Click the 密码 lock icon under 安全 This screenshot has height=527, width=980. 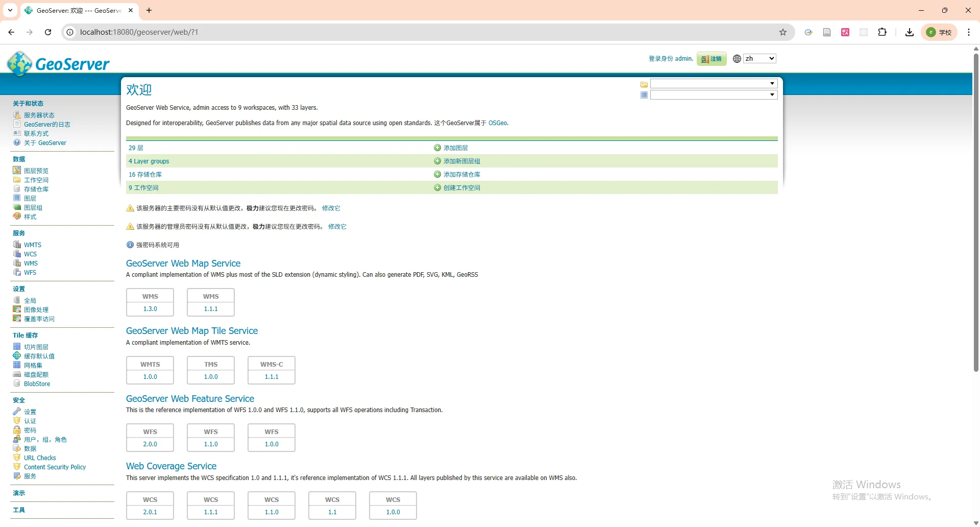coord(17,430)
